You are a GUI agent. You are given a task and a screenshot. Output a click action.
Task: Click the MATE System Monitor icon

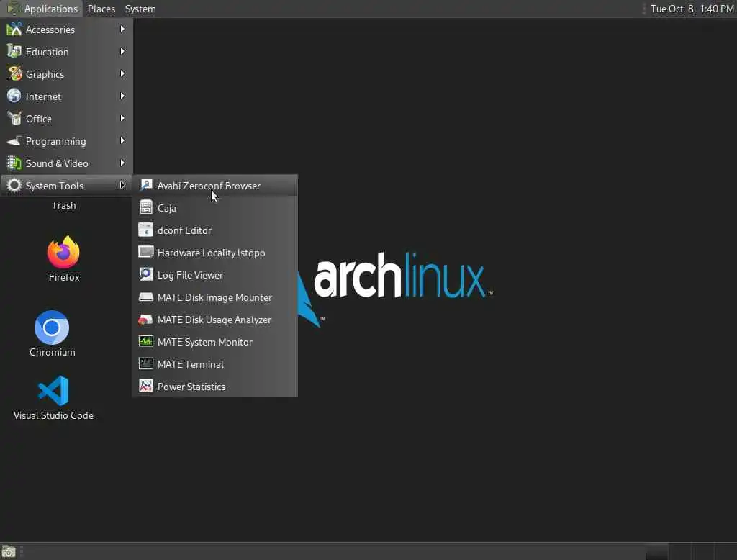tap(146, 341)
